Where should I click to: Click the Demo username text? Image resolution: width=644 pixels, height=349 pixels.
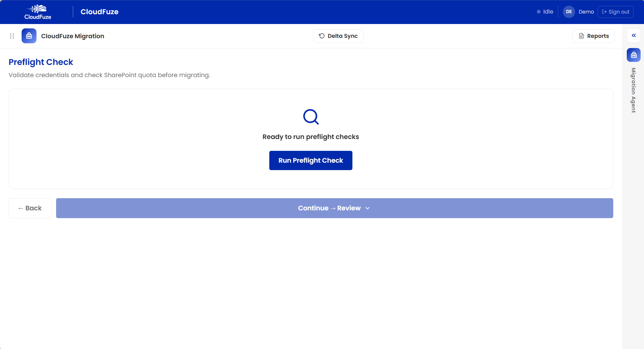tap(586, 12)
